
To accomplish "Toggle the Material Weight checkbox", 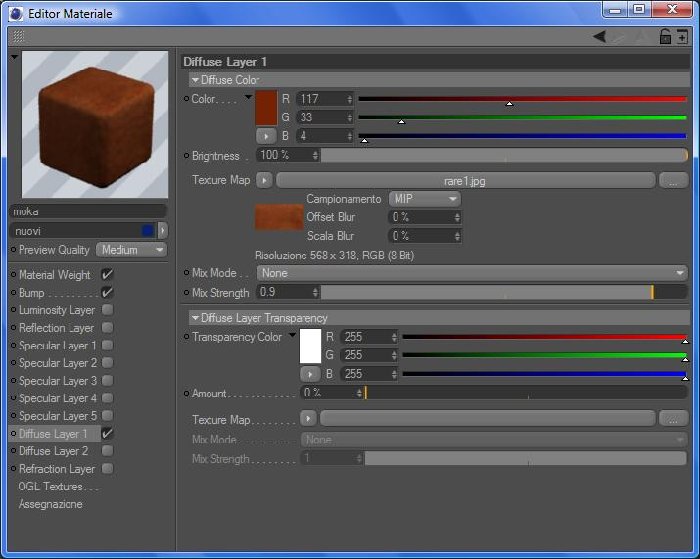I will click(x=108, y=274).
